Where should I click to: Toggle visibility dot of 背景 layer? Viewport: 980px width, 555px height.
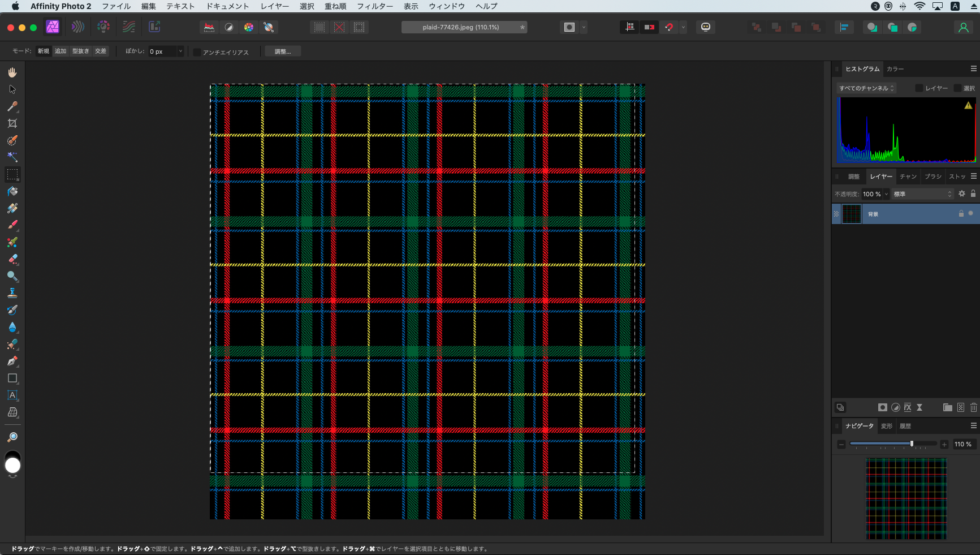[x=971, y=213]
